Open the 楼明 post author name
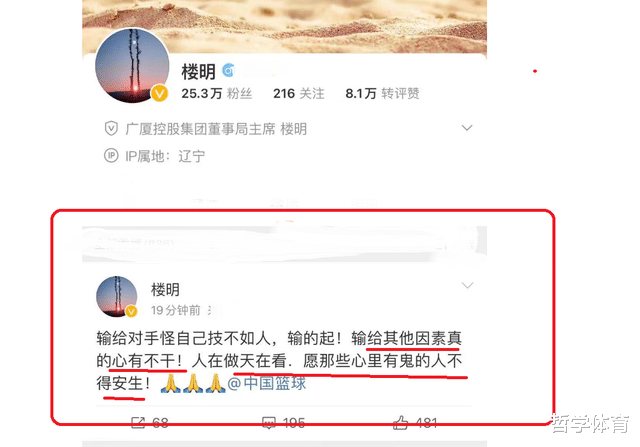The image size is (640, 447). click(x=165, y=289)
